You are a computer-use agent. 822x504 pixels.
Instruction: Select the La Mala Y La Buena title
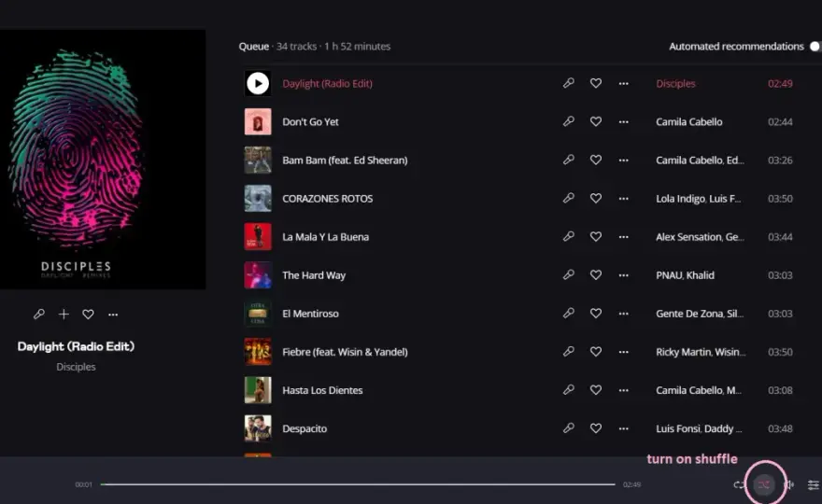coord(326,237)
